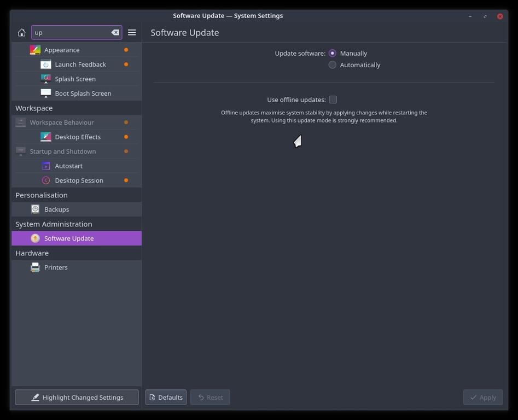Click the Highlight Changed Settings button
The height and width of the screenshot is (420, 518).
[77, 398]
